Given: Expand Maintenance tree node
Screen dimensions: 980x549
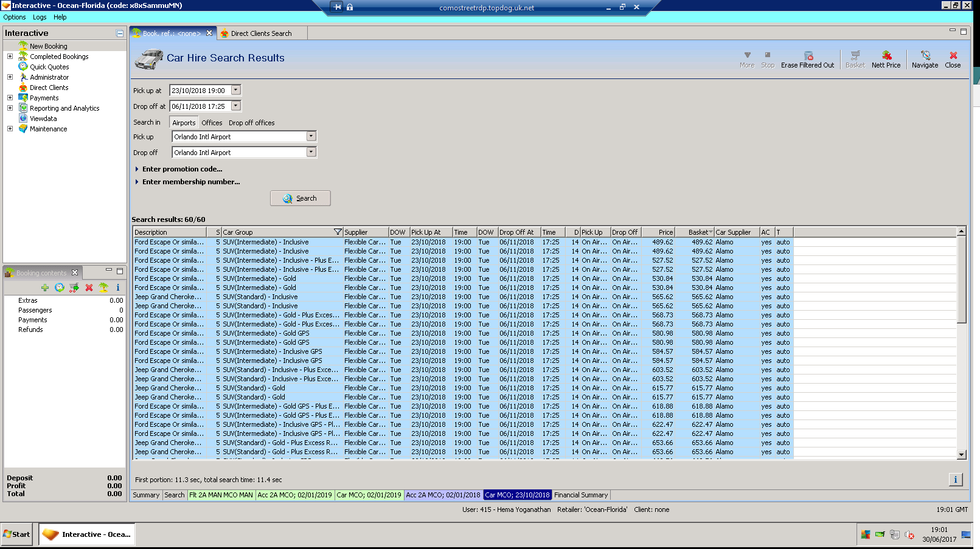Looking at the screenshot, I should (10, 128).
